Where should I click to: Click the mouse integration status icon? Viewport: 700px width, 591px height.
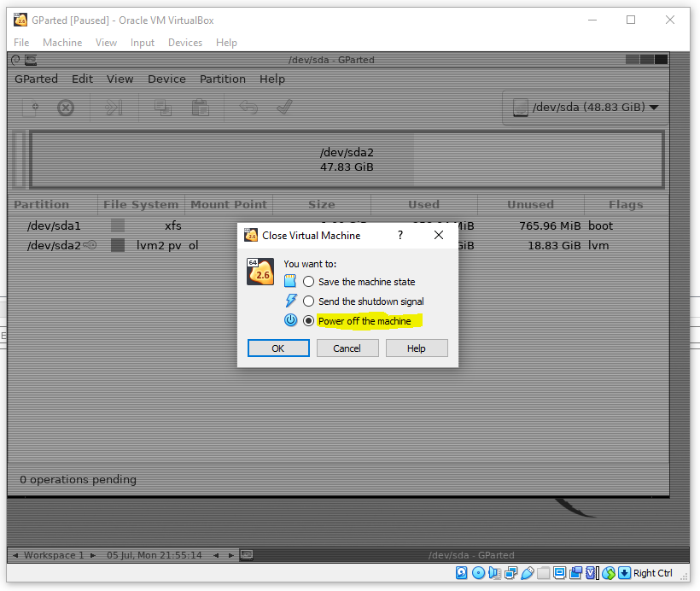coord(609,573)
